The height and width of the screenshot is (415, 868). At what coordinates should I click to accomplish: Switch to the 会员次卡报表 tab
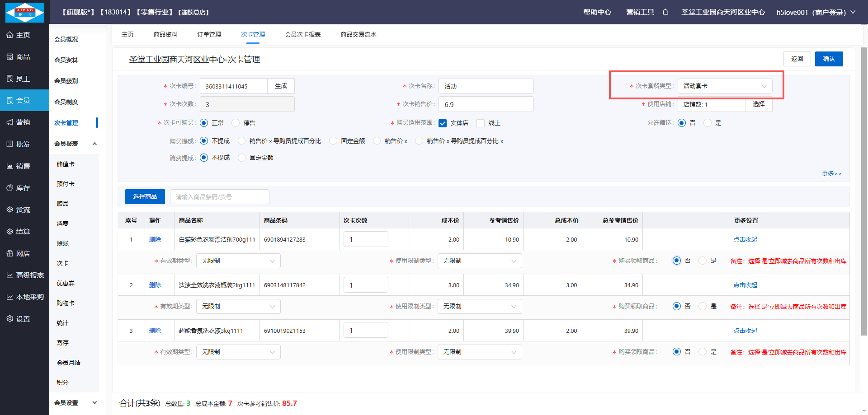pos(302,34)
